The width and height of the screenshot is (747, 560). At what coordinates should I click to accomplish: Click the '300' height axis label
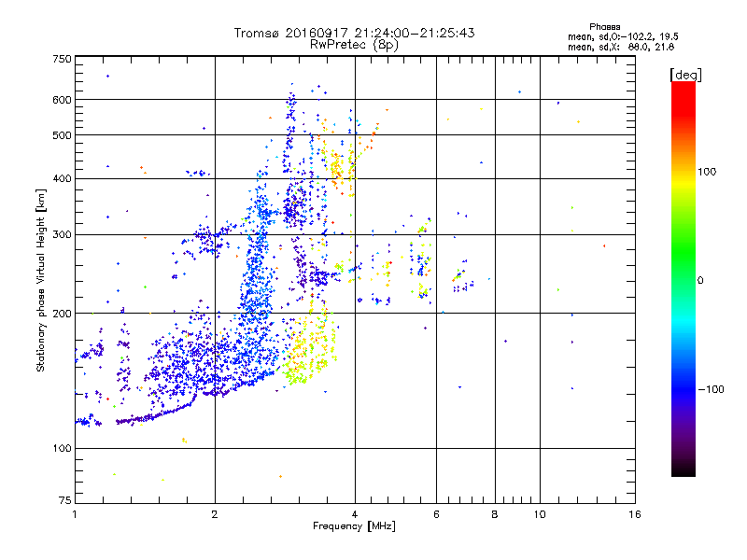click(63, 234)
